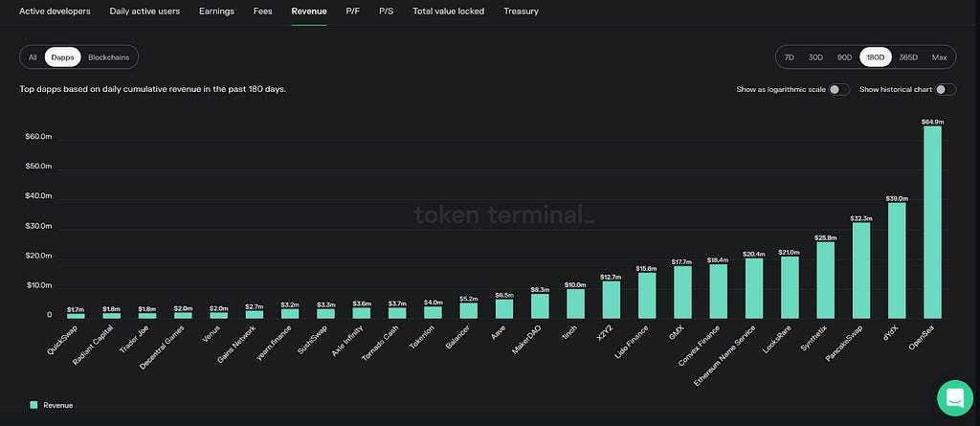Set time range to 7D
This screenshot has width=980, height=426.
pos(789,56)
